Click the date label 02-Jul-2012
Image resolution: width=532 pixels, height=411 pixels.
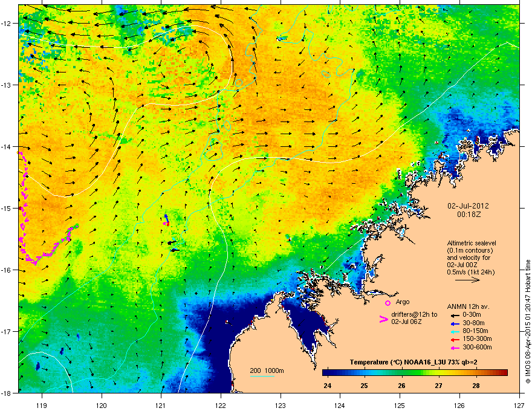click(x=468, y=206)
